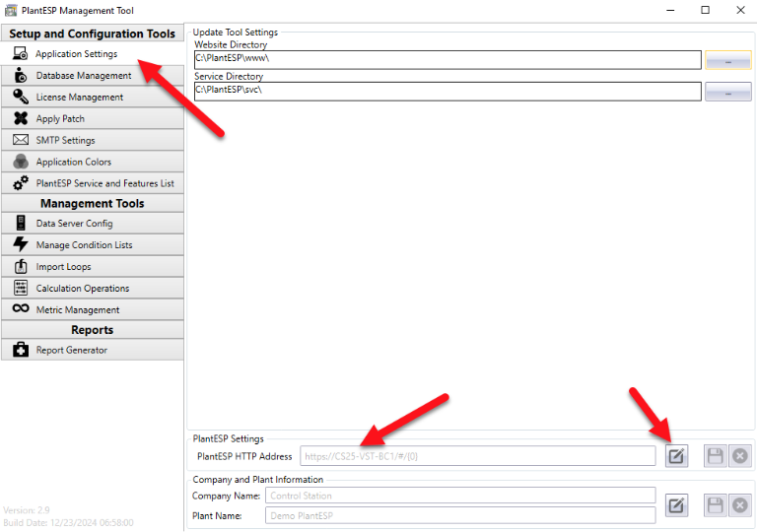Open Manage Condition Lists
The width and height of the screenshot is (757, 532).
(93, 245)
